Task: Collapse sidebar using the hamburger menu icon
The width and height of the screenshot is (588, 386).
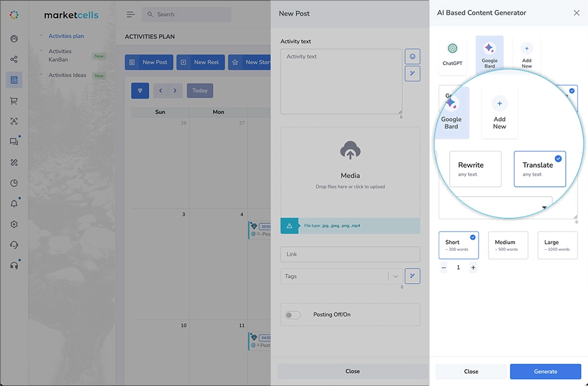Action: [x=131, y=15]
